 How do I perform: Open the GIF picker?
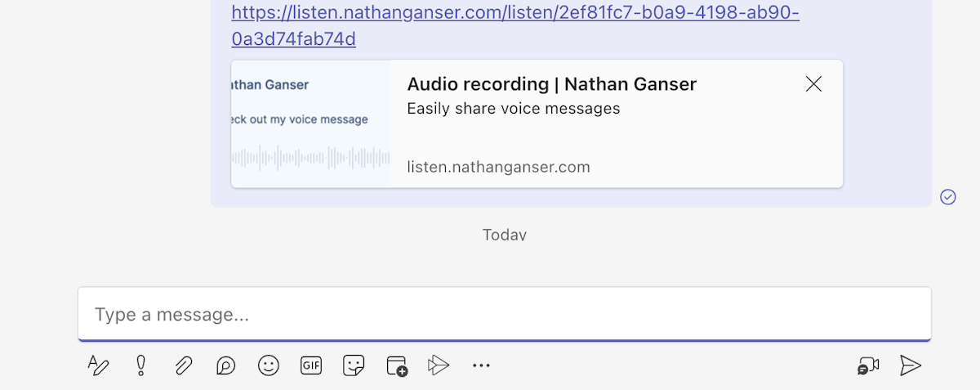pyautogui.click(x=311, y=365)
